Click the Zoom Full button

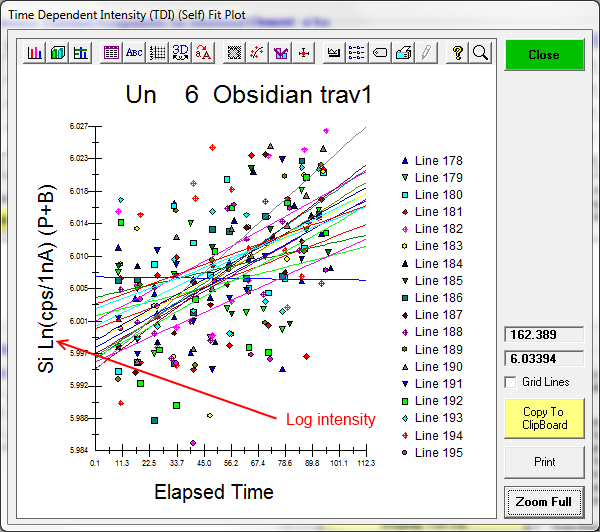(x=543, y=501)
